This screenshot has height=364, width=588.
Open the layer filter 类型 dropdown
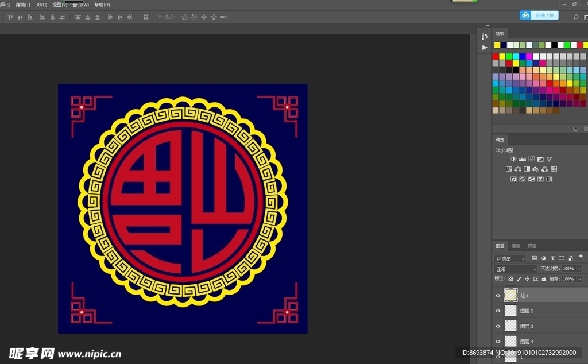pos(510,258)
